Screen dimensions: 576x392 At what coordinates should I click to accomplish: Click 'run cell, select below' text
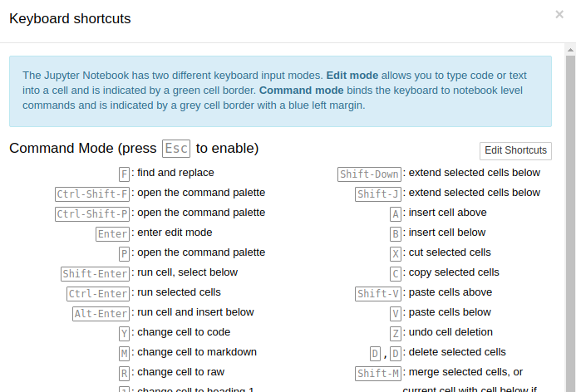pos(187,272)
